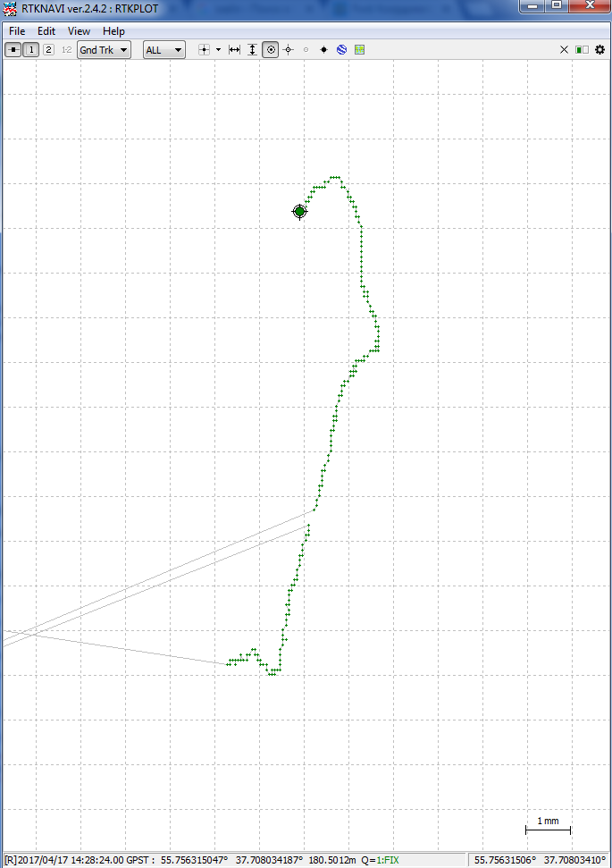The image size is (612, 868).
Task: Click the connect/disconnect stream toggle button
Action: 13,50
